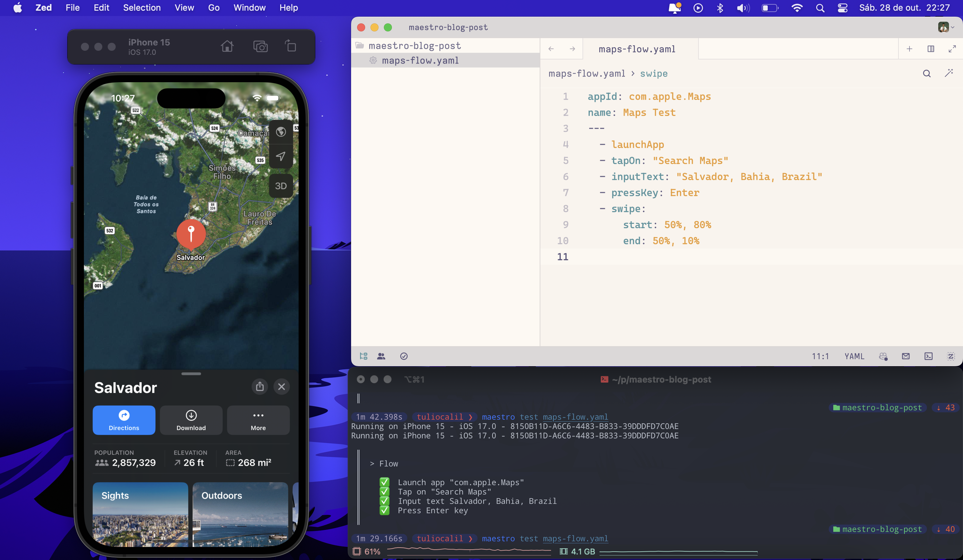Open the volume control in menu bar
Image resolution: width=963 pixels, height=560 pixels.
coord(743,8)
